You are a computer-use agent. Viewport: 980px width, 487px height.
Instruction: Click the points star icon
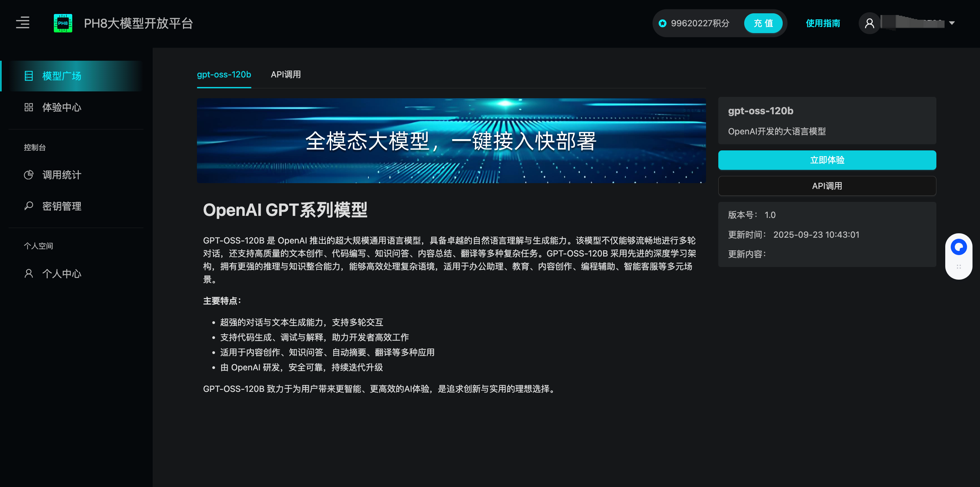[x=662, y=24]
